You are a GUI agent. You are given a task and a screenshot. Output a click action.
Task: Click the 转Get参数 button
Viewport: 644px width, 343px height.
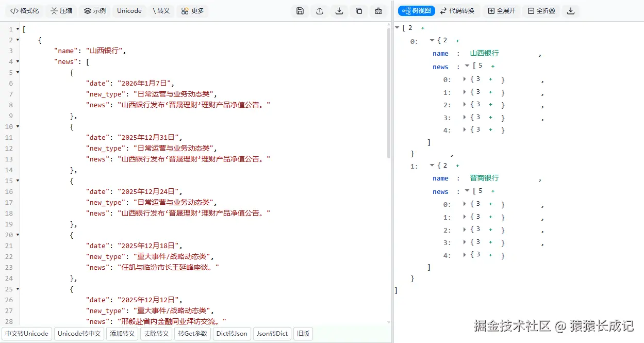[193, 334]
